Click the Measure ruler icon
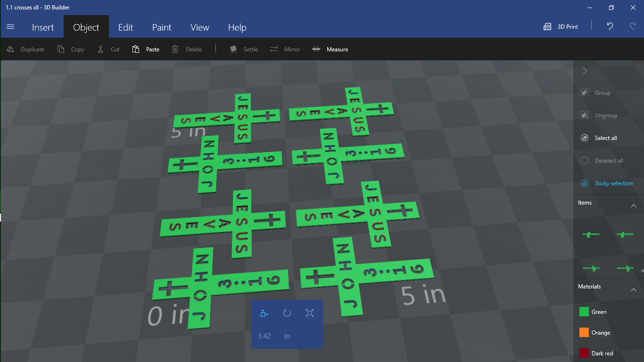Viewport: 644px width, 362px height. 316,49
